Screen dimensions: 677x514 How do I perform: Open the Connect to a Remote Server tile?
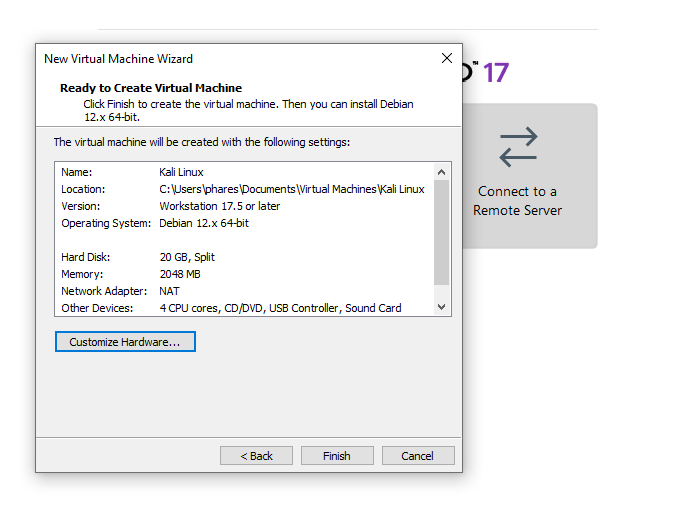click(x=530, y=176)
